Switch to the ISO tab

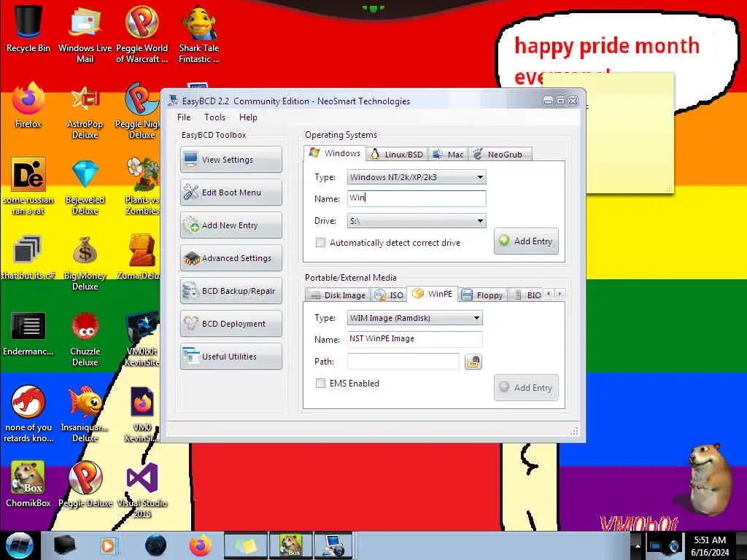[x=390, y=295]
